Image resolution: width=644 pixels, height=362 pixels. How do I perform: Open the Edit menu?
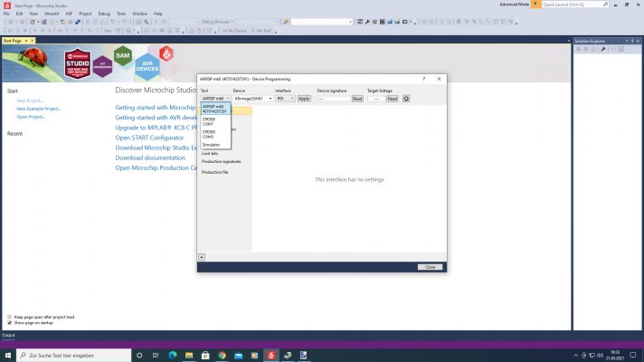click(19, 14)
